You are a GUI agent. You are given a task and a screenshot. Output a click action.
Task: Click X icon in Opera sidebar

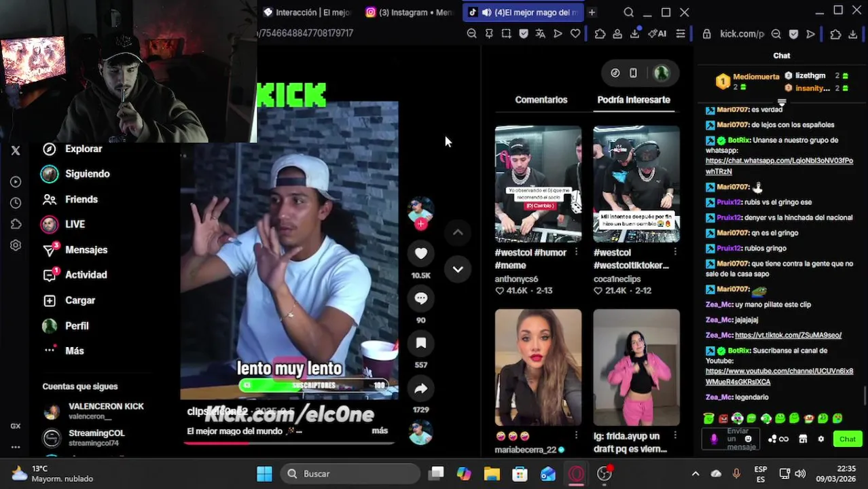pos(16,151)
